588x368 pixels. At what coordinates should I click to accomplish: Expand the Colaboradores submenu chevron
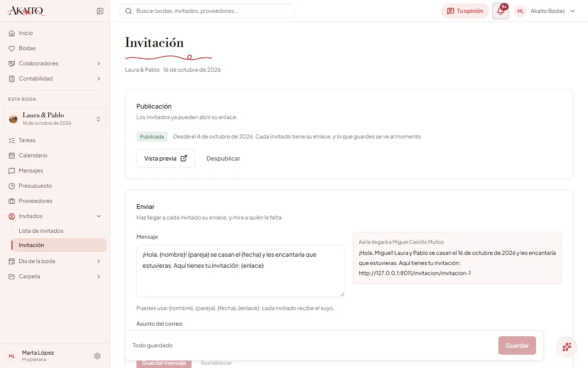point(99,63)
